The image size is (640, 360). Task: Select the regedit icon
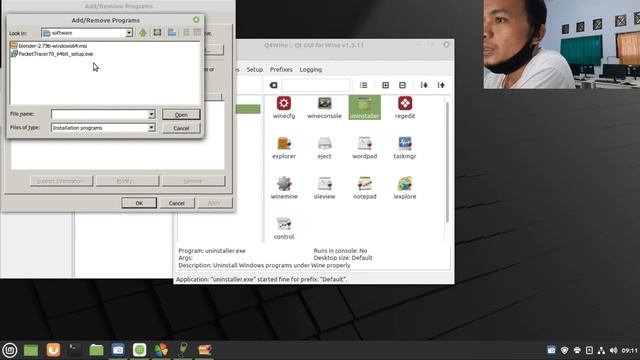405,107
